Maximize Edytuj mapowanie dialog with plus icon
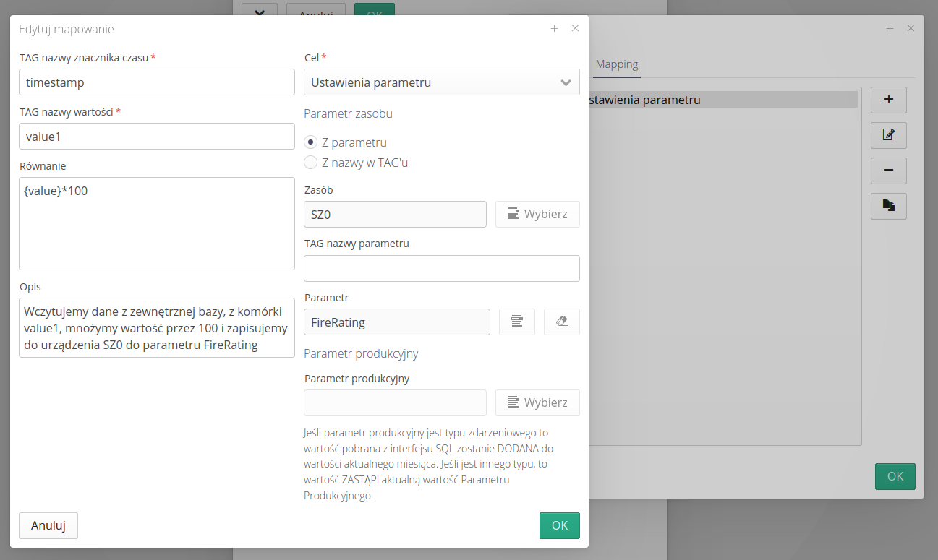The width and height of the screenshot is (938, 560). (554, 29)
